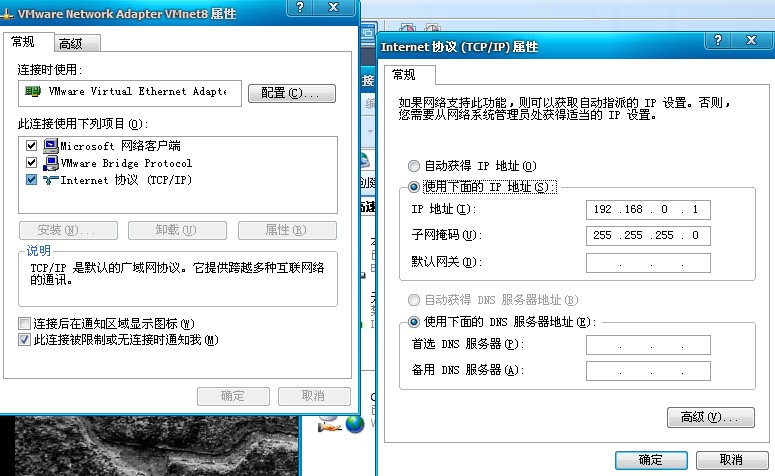
Task: Click 取消 in VMnet8 properties dialog
Action: tap(314, 396)
